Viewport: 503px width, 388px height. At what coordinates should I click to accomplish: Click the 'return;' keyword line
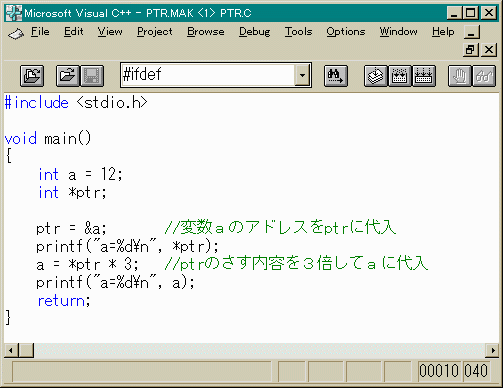pos(64,301)
